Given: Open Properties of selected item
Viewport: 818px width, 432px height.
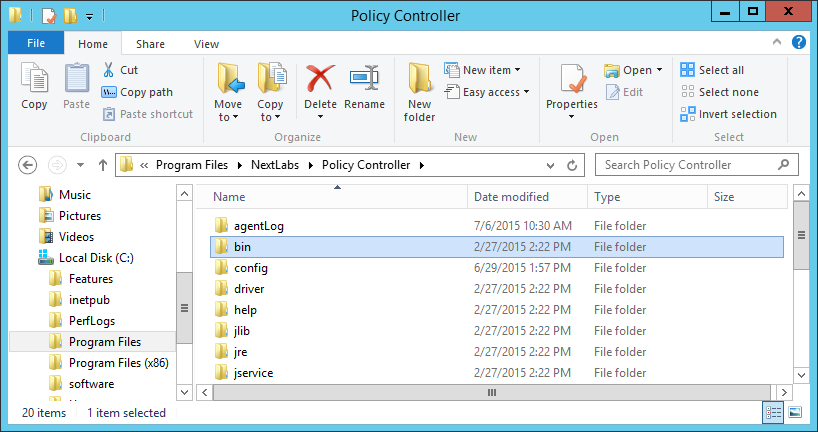Looking at the screenshot, I should point(572,86).
